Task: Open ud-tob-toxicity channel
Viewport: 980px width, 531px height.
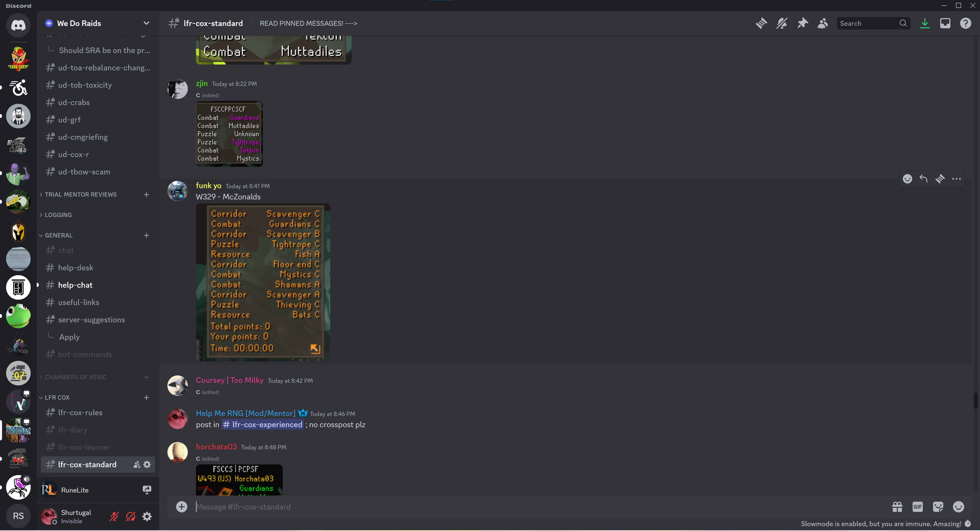Action: pyautogui.click(x=98, y=85)
